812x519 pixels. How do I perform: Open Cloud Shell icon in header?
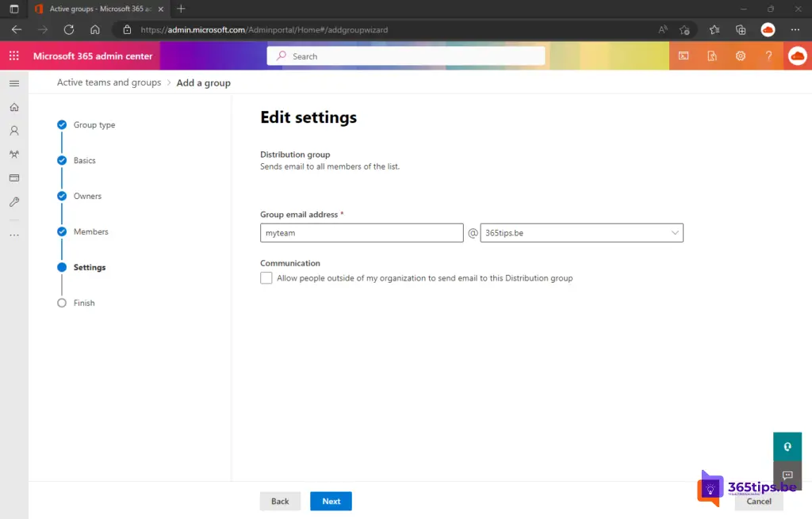[x=684, y=56]
